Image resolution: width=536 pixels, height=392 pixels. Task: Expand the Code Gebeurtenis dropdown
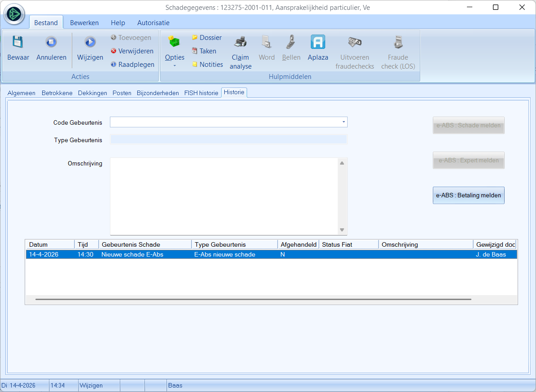tap(344, 122)
